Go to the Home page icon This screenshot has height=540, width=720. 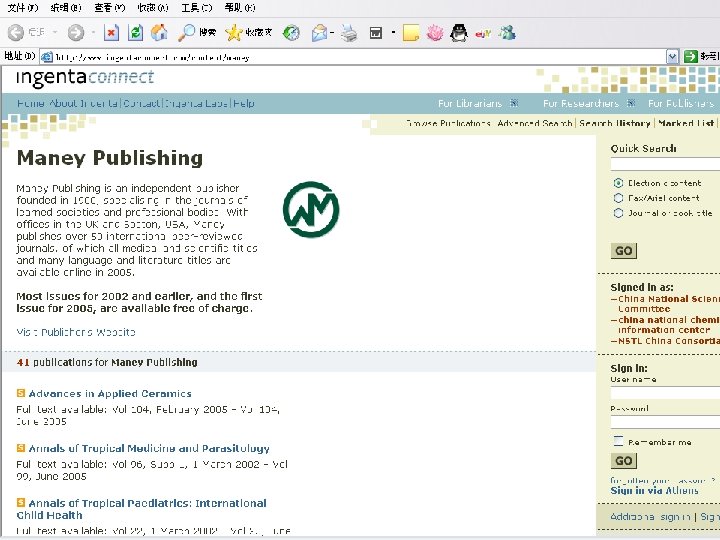(159, 32)
